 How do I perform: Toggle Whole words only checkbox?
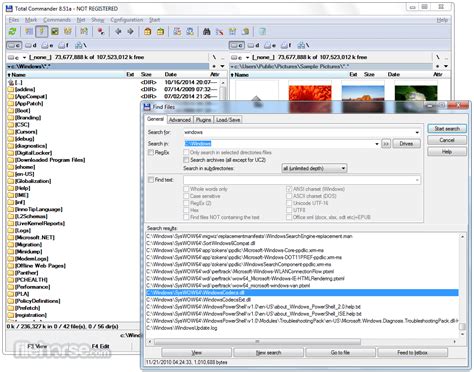(186, 189)
